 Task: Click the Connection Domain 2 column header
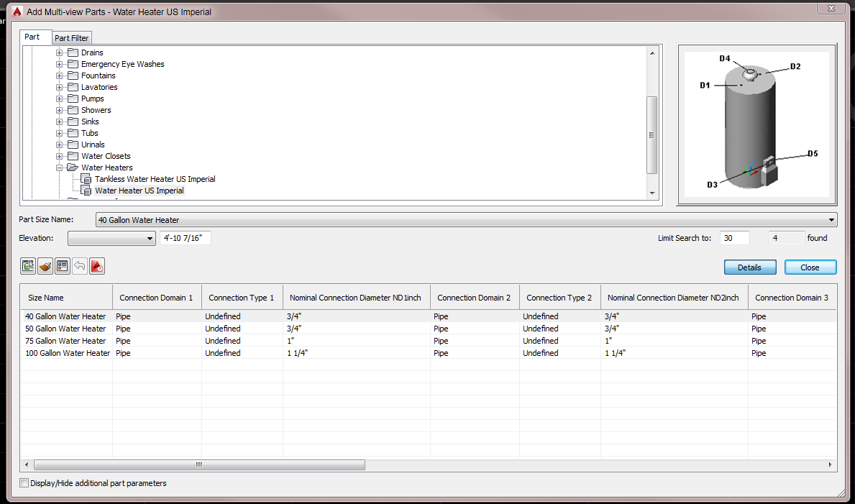pyautogui.click(x=475, y=297)
